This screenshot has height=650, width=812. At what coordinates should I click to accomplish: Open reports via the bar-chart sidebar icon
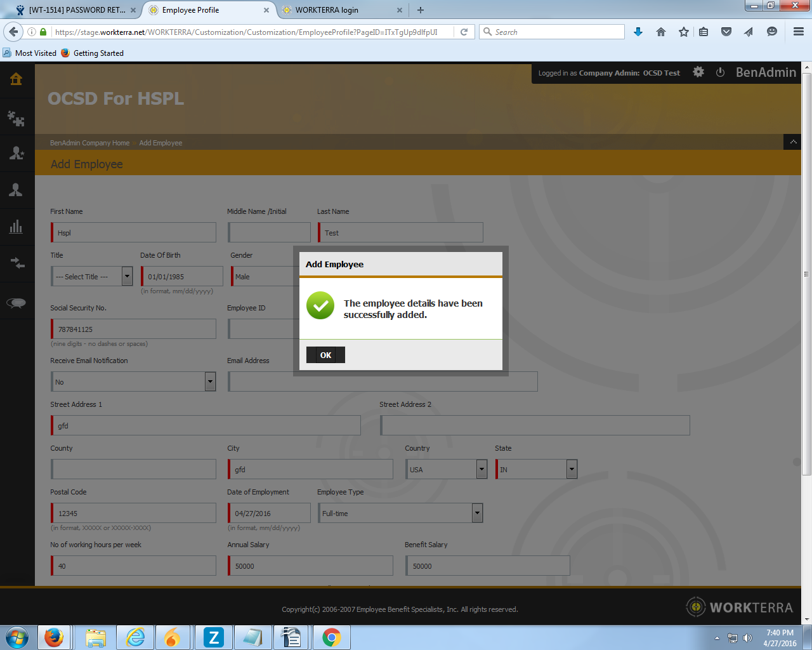(17, 226)
